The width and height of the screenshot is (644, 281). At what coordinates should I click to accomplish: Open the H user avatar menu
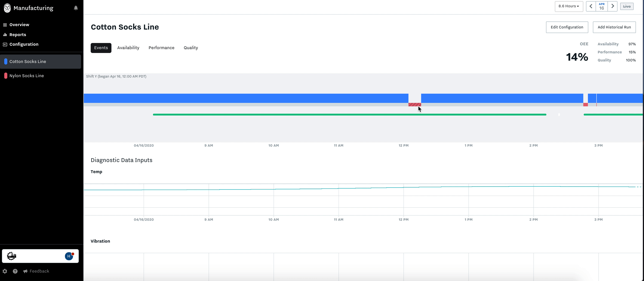click(x=69, y=256)
